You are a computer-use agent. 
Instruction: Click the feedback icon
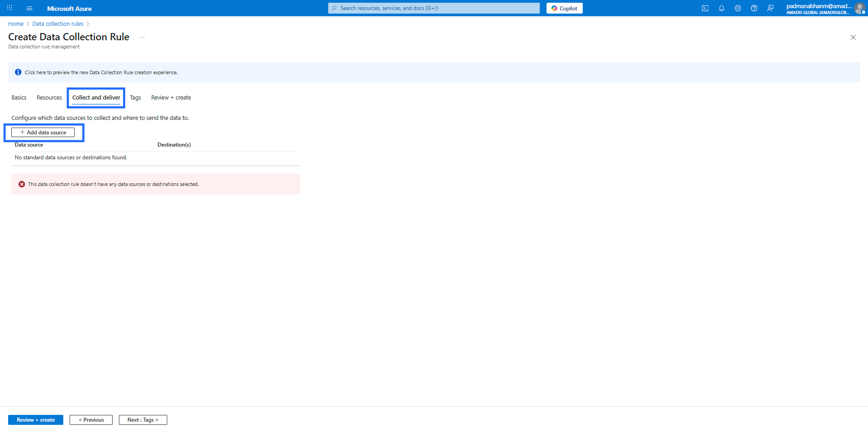(770, 8)
